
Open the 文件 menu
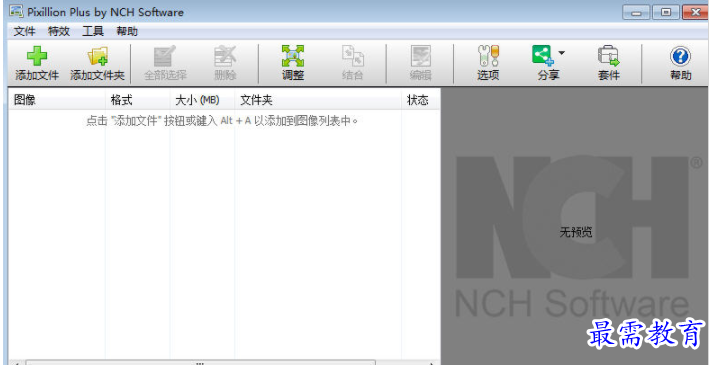pos(24,31)
